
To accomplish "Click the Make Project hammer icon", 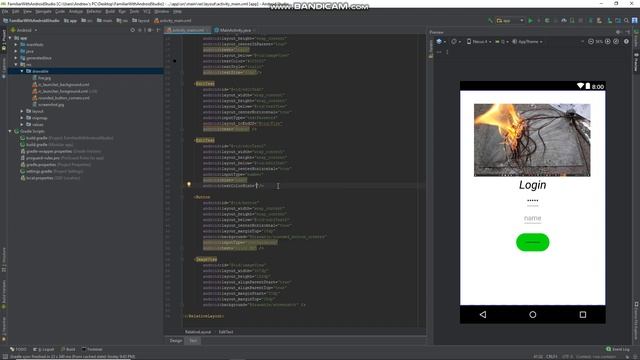I will tap(490, 20).
